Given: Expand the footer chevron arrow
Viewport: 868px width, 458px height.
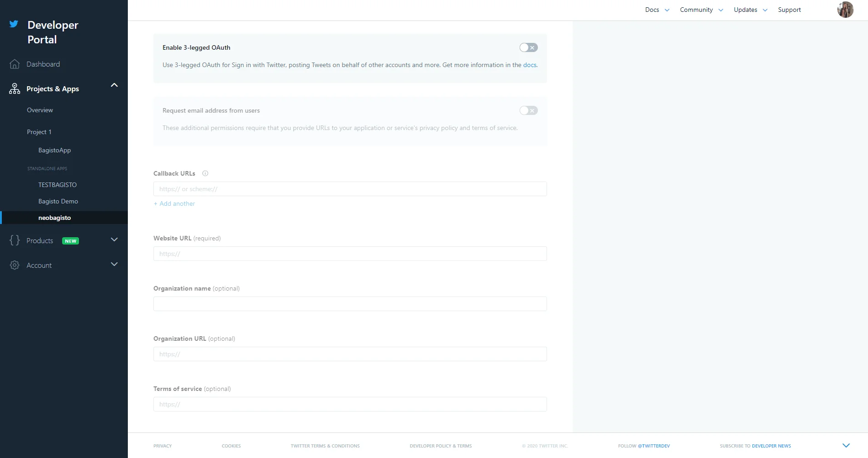Looking at the screenshot, I should click(x=846, y=446).
